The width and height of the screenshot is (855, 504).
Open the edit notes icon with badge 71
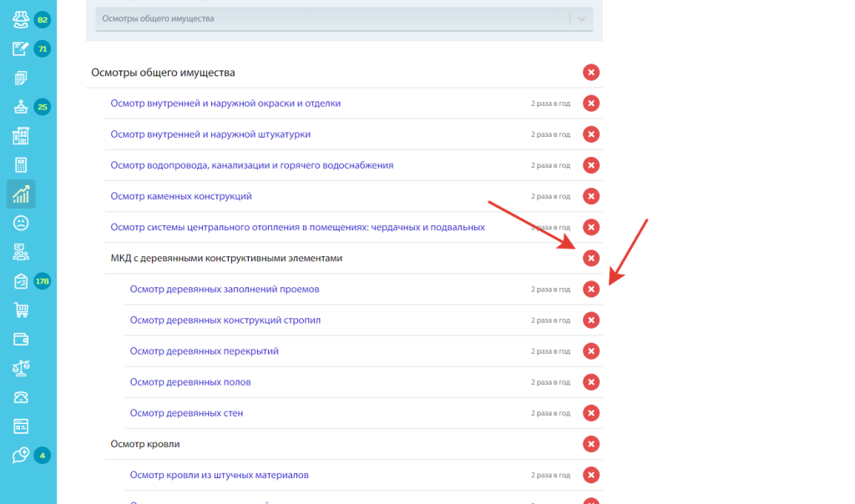click(x=21, y=48)
